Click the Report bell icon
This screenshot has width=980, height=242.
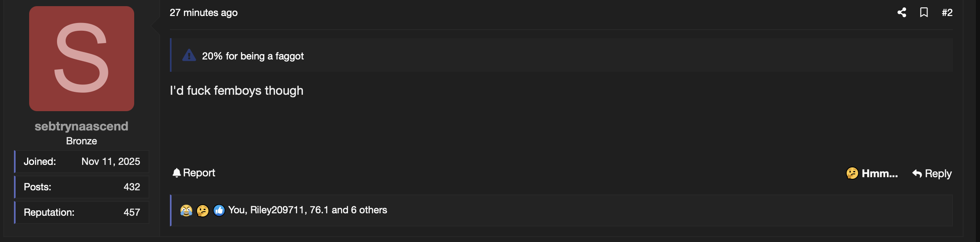[x=176, y=173]
